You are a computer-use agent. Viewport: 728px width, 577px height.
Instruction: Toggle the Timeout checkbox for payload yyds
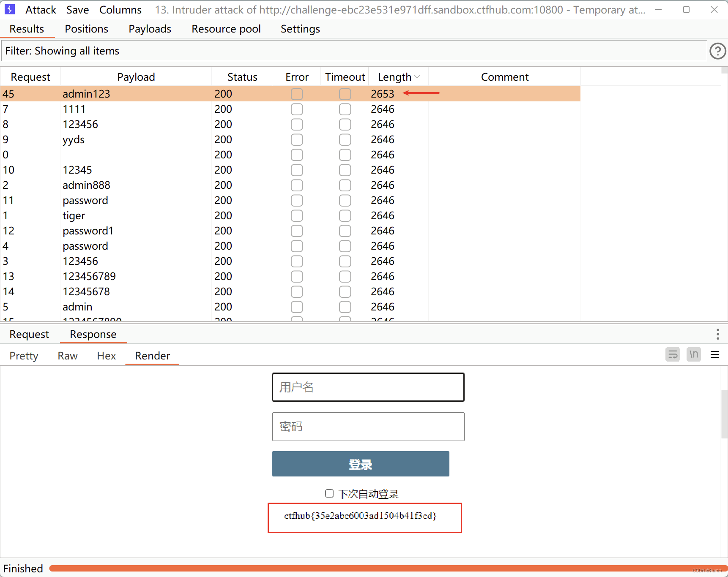pos(345,139)
